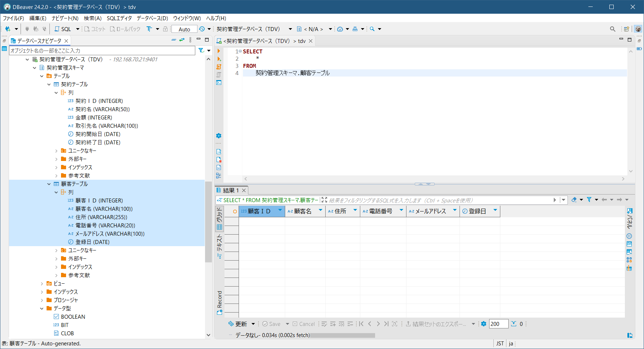This screenshot has width=644, height=349.
Task: Clear result filter eraser icon
Action: pos(574,200)
